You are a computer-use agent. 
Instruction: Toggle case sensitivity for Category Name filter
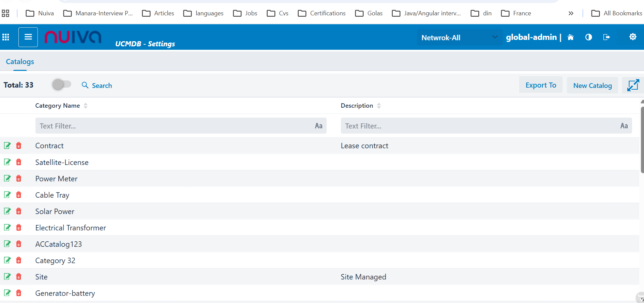pyautogui.click(x=318, y=126)
